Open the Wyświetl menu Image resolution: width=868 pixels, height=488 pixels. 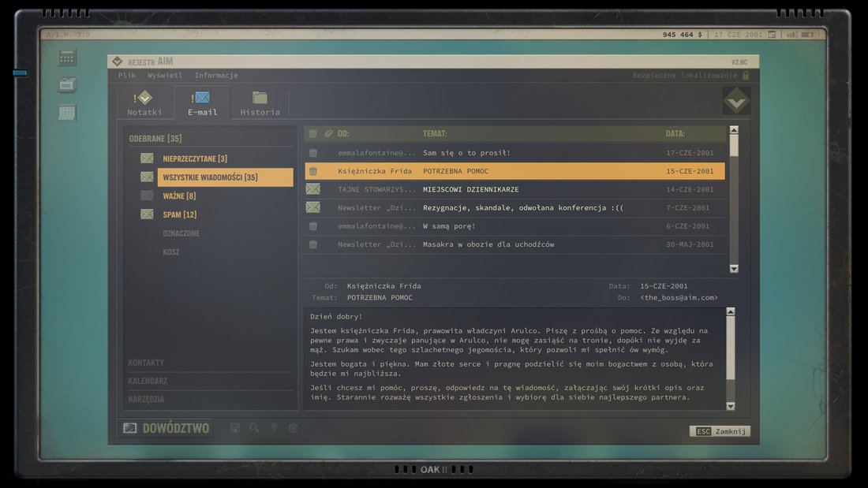click(164, 76)
